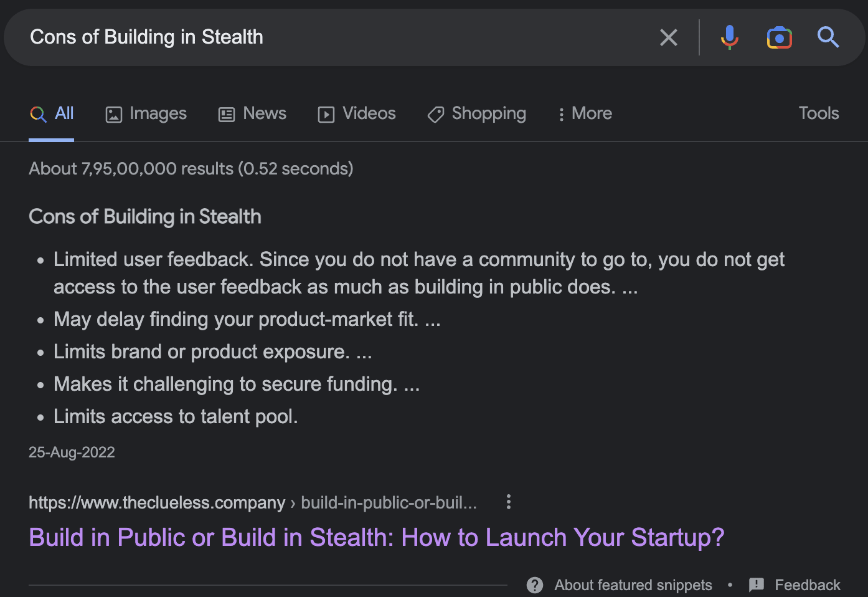The image size is (868, 597).
Task: Expand the More search categories menu
Action: point(585,113)
